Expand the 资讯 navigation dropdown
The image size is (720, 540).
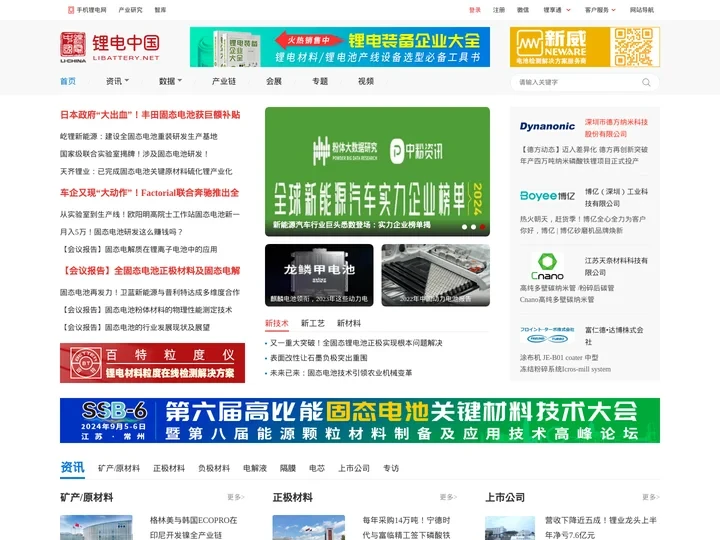pyautogui.click(x=117, y=81)
